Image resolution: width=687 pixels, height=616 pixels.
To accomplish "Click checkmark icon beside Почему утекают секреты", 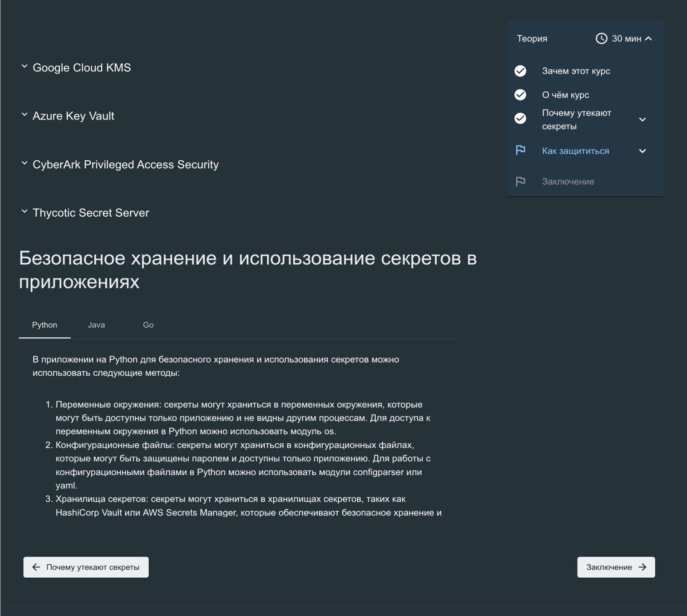I will 520,118.
